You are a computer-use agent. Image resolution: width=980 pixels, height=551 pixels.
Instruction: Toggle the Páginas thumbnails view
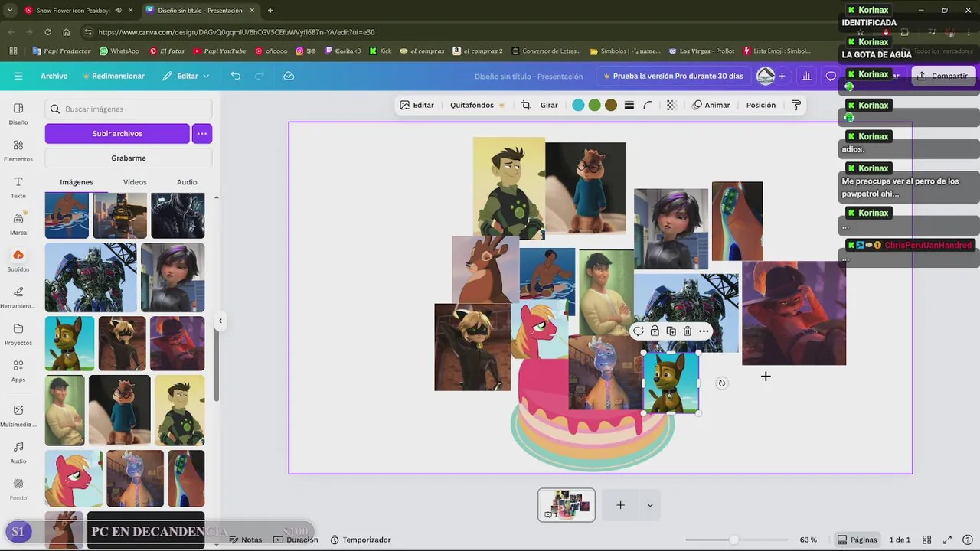pyautogui.click(x=857, y=540)
